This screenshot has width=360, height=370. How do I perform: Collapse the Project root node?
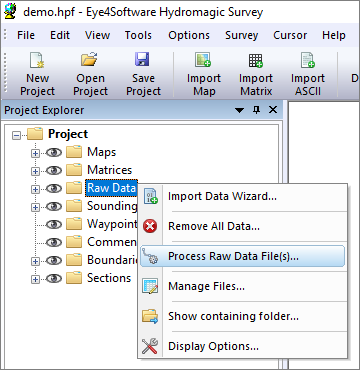[x=16, y=135]
